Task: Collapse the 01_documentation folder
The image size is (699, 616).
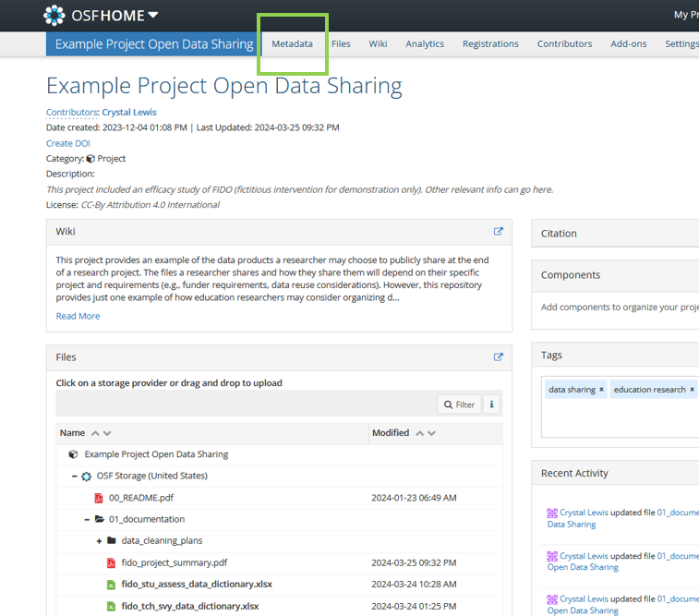Action: [x=87, y=519]
